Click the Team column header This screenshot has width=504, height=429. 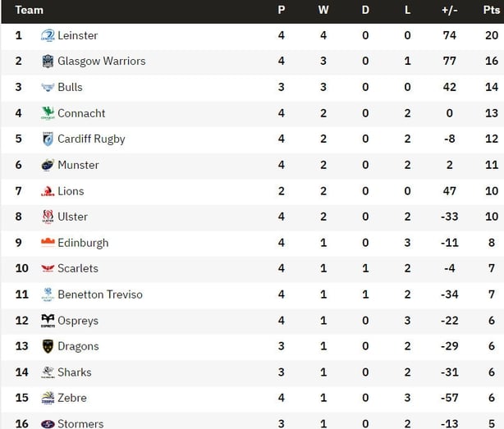tap(30, 10)
